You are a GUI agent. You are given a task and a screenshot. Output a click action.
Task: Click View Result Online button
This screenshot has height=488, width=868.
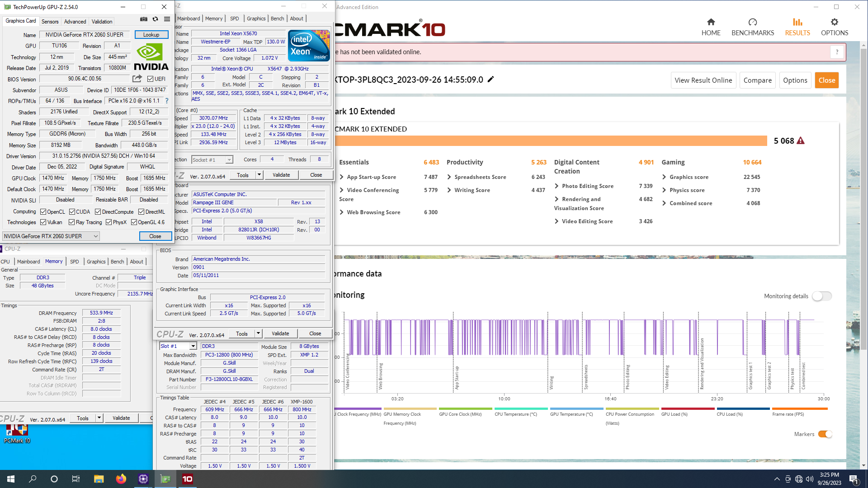click(x=703, y=80)
